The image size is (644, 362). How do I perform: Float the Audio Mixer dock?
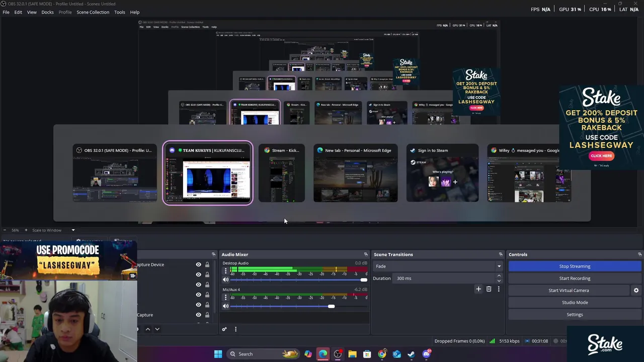pos(366,254)
